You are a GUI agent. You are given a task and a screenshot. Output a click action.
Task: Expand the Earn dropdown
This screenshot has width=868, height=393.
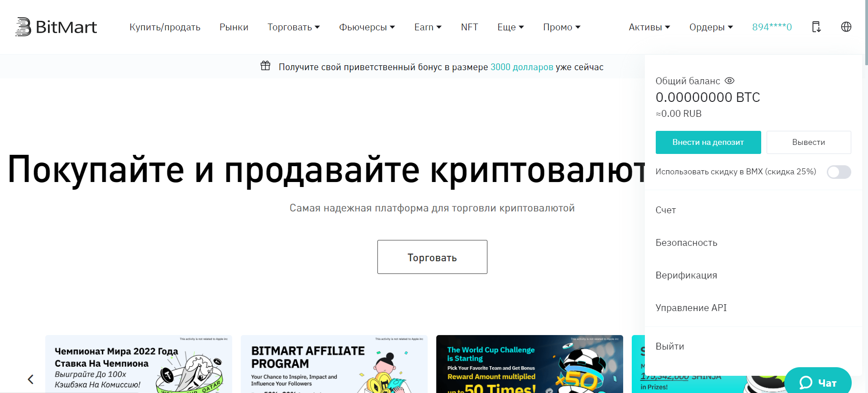[x=428, y=27]
